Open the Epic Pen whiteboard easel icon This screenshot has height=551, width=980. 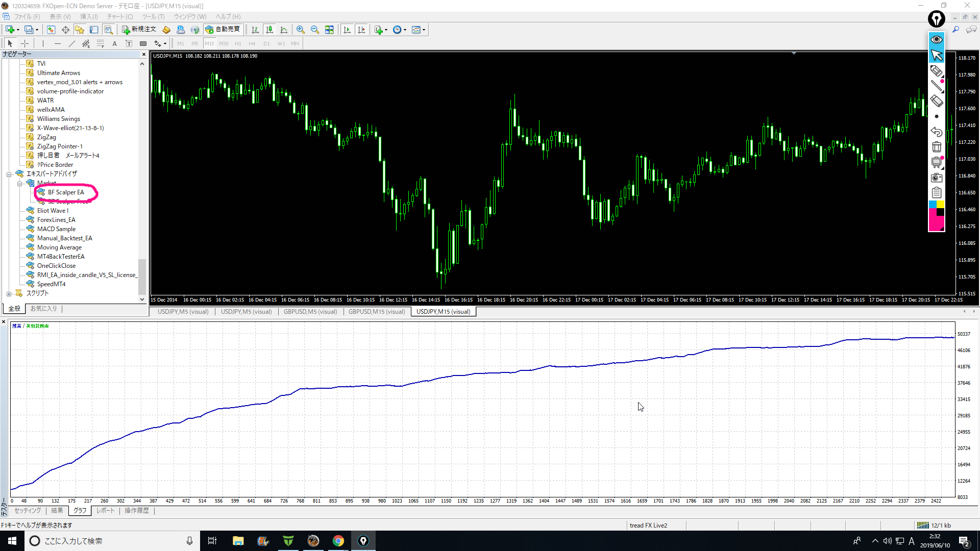pos(936,162)
